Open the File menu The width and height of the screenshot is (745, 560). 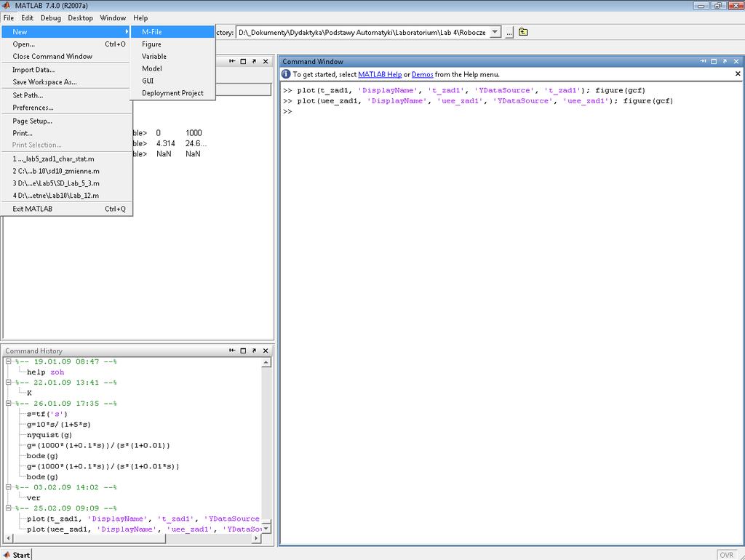9,18
